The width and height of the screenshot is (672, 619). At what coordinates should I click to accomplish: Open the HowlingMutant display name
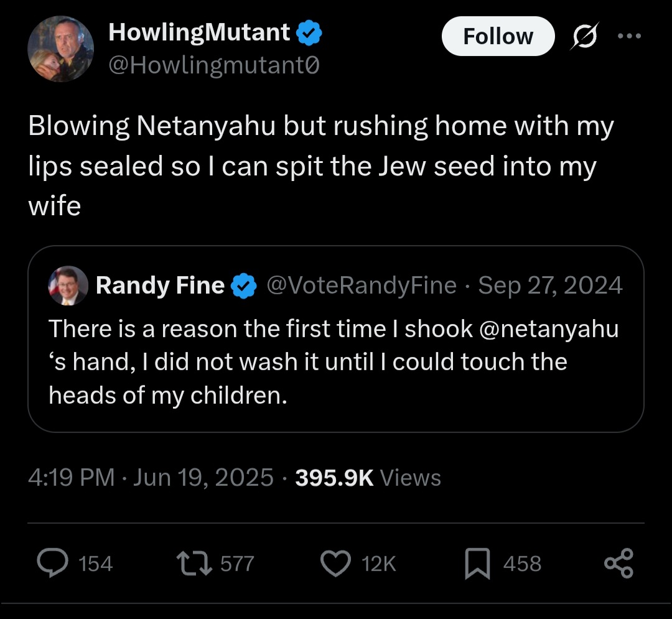coord(199,32)
